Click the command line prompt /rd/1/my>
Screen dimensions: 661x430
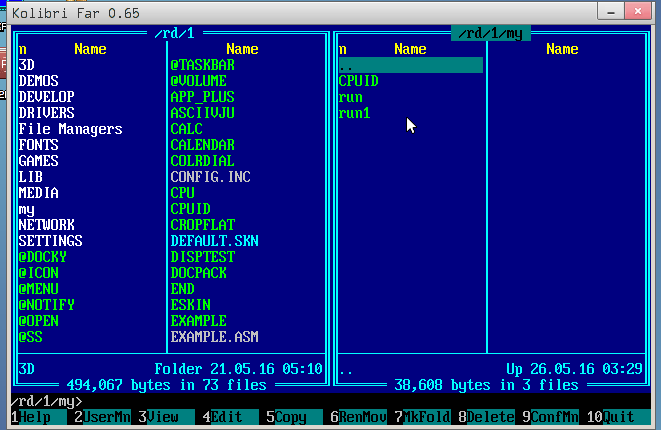(41, 402)
